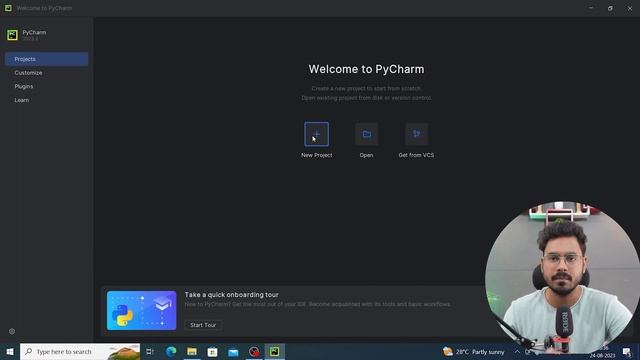Click the Get from VCS icon
The height and width of the screenshot is (360, 640).
tap(416, 134)
